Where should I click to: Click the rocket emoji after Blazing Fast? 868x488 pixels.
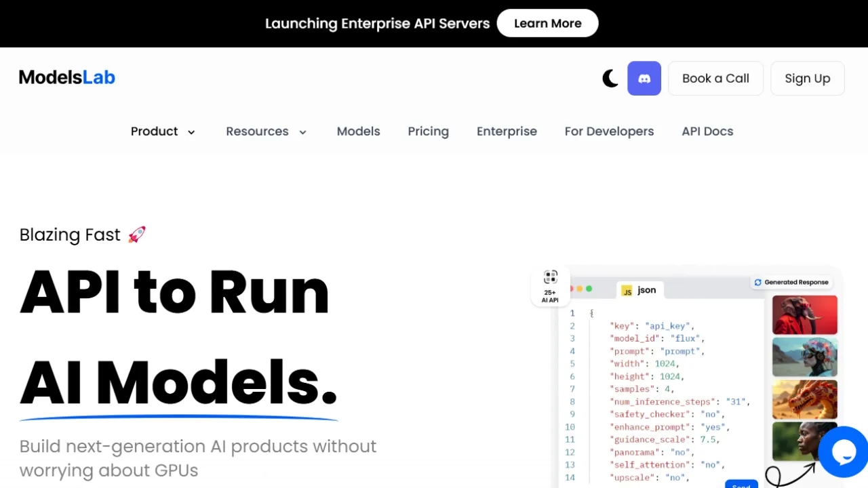137,235
